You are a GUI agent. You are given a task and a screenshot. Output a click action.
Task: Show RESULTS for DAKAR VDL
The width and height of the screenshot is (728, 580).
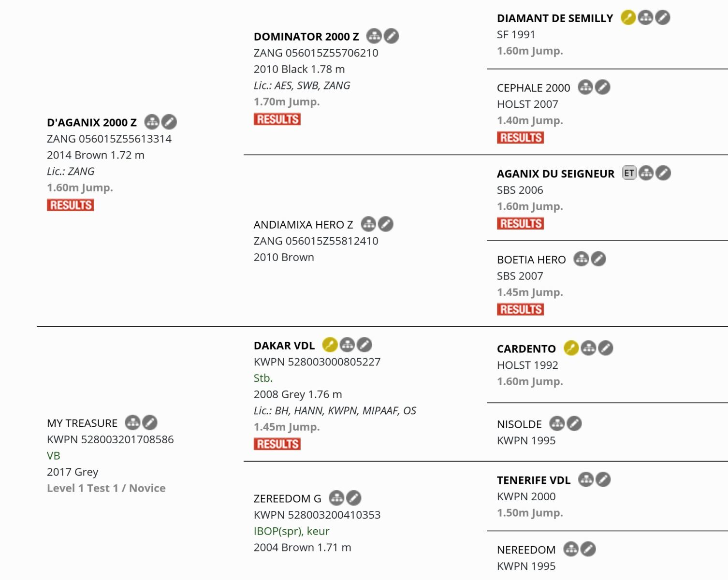click(277, 444)
